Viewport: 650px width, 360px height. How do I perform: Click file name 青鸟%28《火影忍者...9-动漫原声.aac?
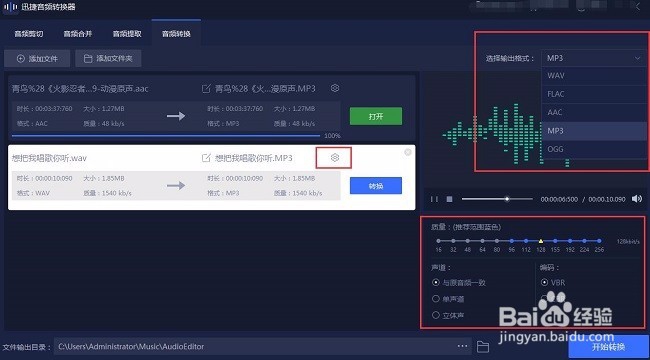pos(80,89)
